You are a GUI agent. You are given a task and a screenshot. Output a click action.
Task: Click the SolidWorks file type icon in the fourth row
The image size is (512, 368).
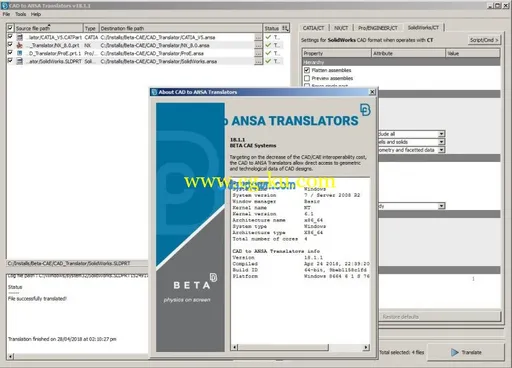coord(20,61)
